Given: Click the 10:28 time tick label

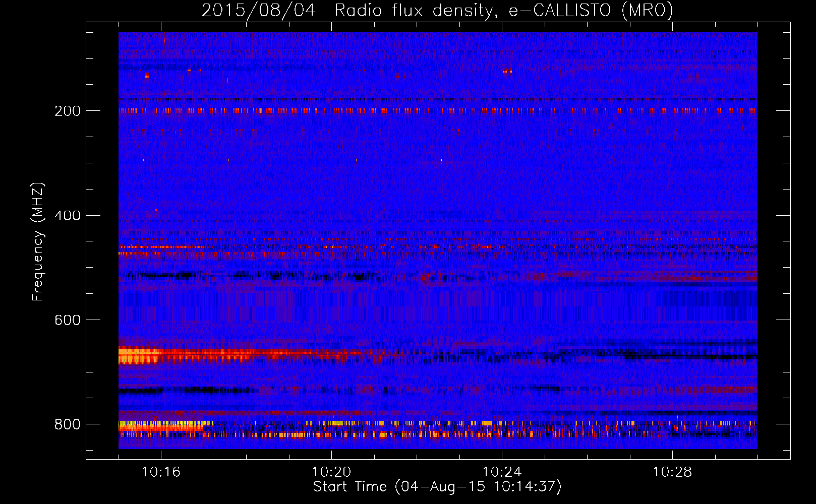Looking at the screenshot, I should point(672,472).
